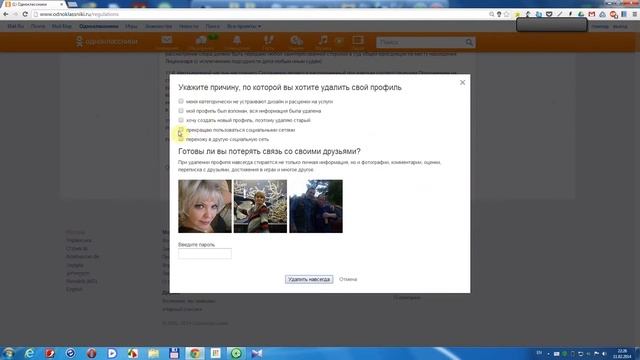Open the green circular icon in taskbar
The width and height of the screenshot is (640, 360).
pos(236,353)
